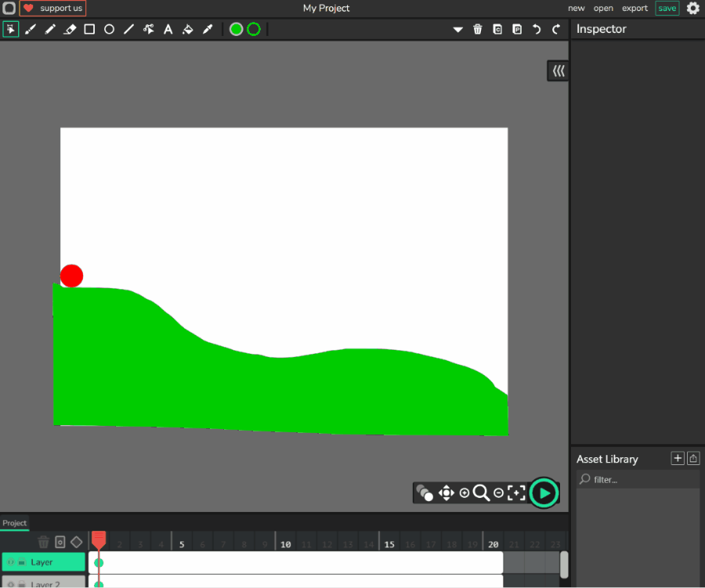Open the solid green fill color picker
Image resolution: width=705 pixels, height=588 pixels.
coord(236,29)
